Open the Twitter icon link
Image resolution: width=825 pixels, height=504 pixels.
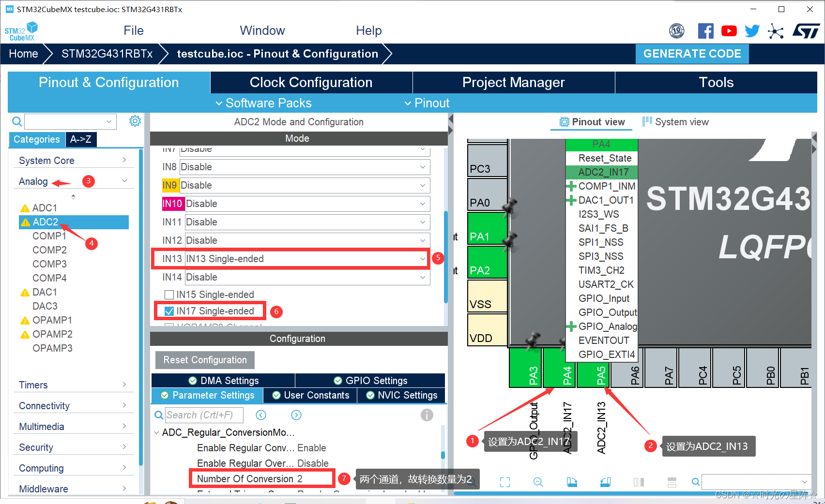pyautogui.click(x=752, y=31)
